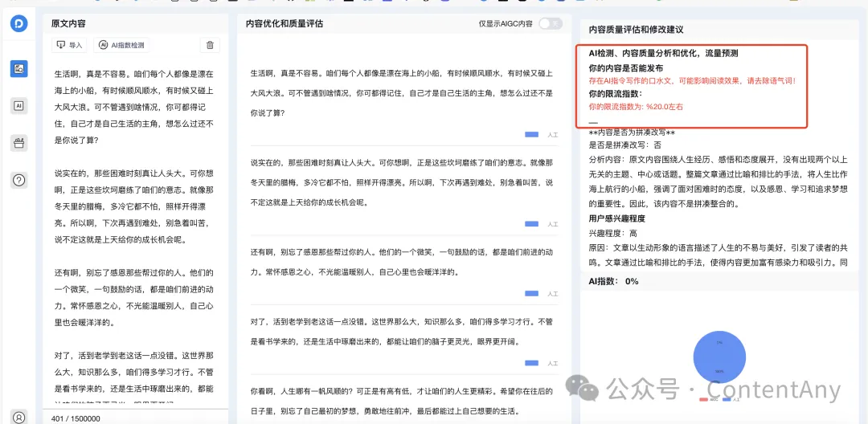Click the red warning text about 口水文
This screenshot has width=868, height=424.
[x=692, y=81]
